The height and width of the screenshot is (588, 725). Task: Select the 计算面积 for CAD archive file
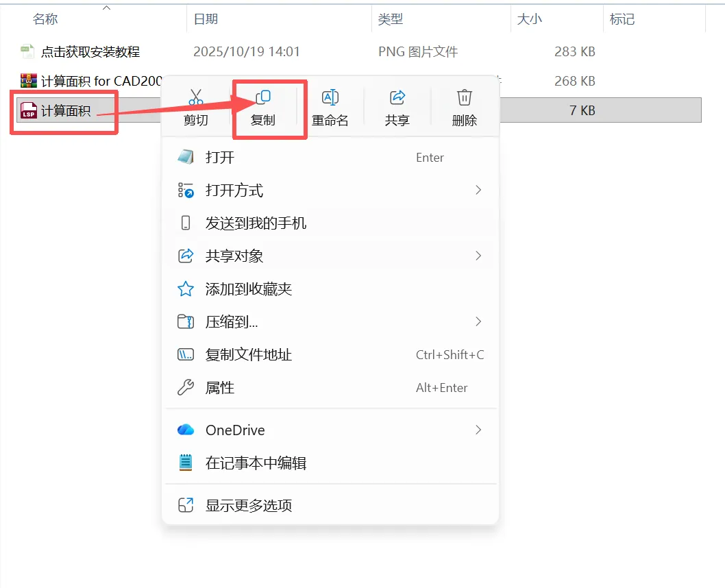coord(90,81)
